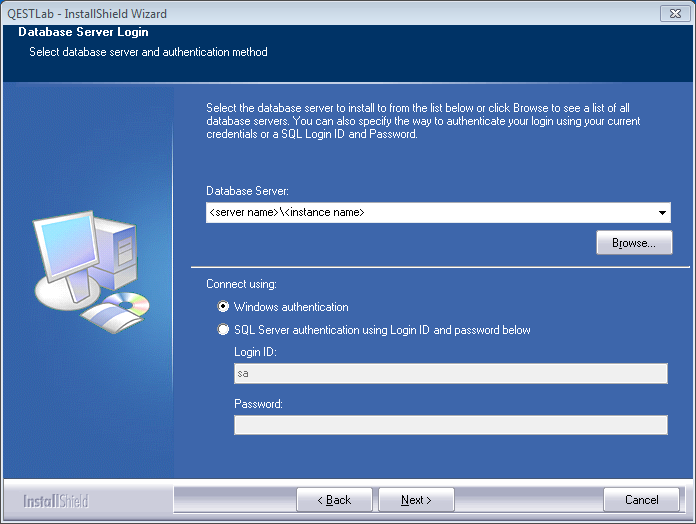
Task: Click the InstallShield logo at bottom left
Action: pyautogui.click(x=56, y=500)
